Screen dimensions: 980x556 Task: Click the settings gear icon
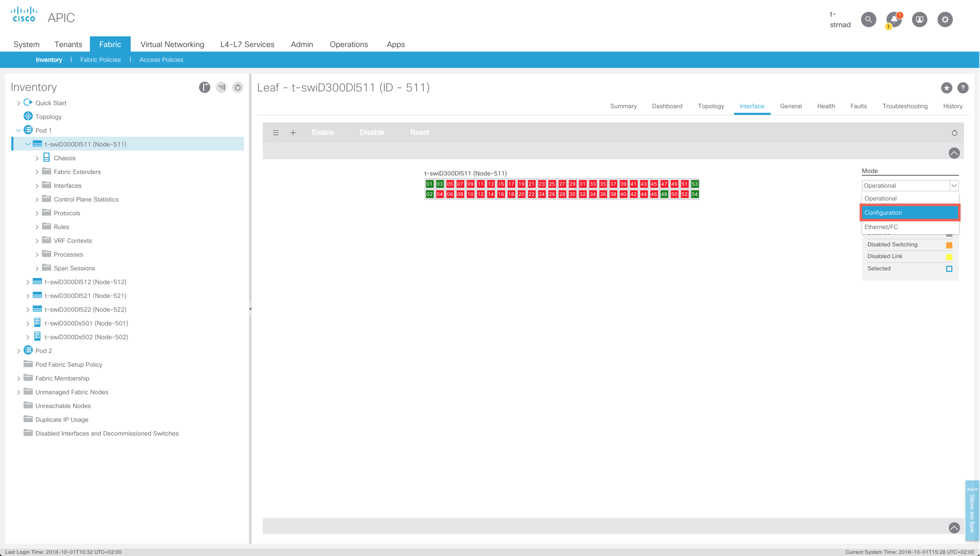[945, 19]
